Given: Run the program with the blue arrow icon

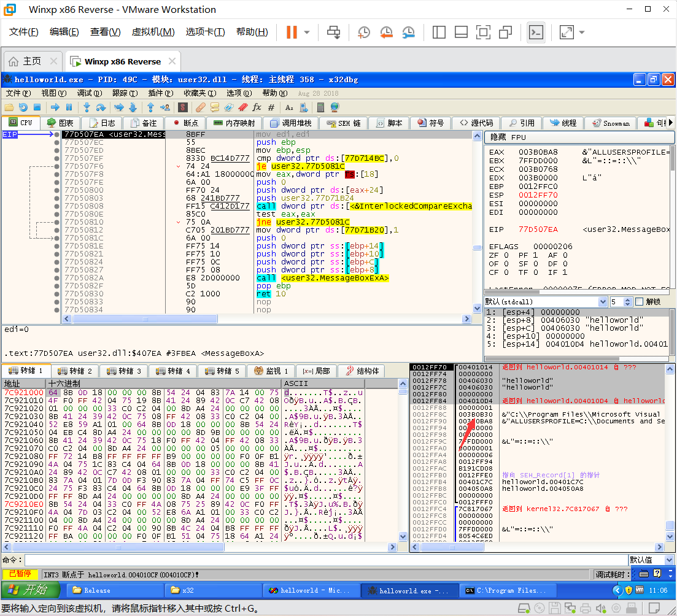Looking at the screenshot, I should click(55, 107).
